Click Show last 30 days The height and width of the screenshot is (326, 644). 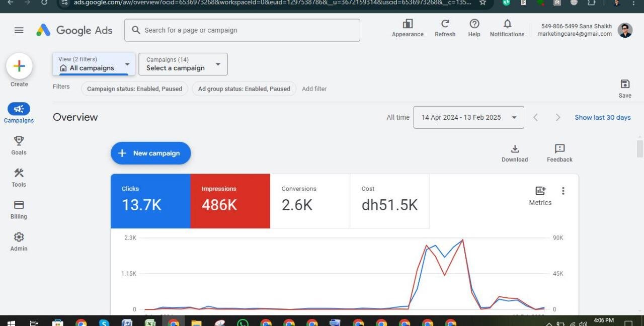pos(603,117)
